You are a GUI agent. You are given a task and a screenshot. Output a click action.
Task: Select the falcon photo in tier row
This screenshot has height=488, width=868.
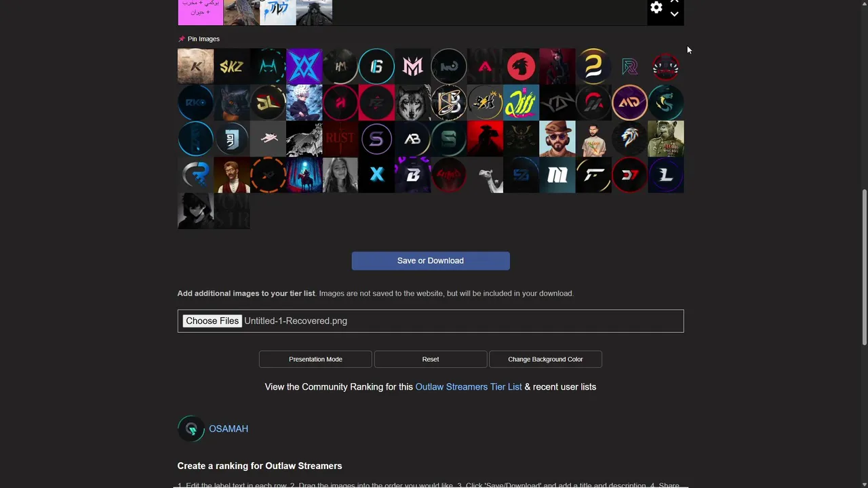coord(241,12)
